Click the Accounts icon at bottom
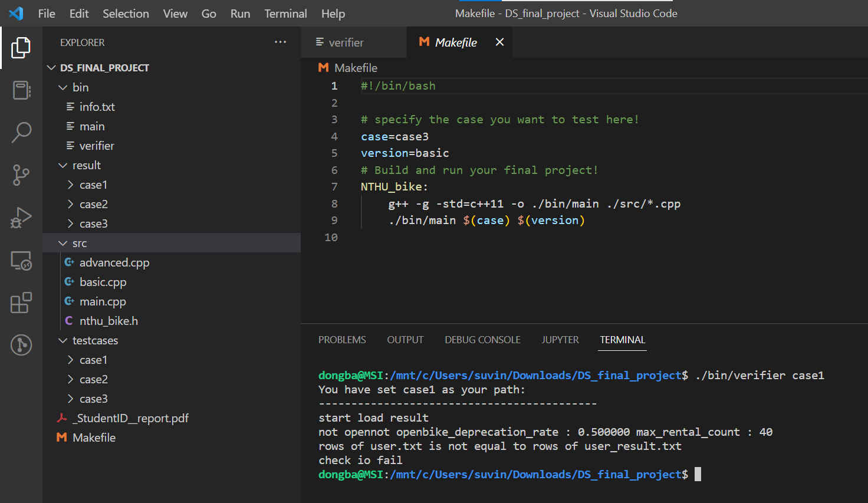868x503 pixels. (x=21, y=345)
